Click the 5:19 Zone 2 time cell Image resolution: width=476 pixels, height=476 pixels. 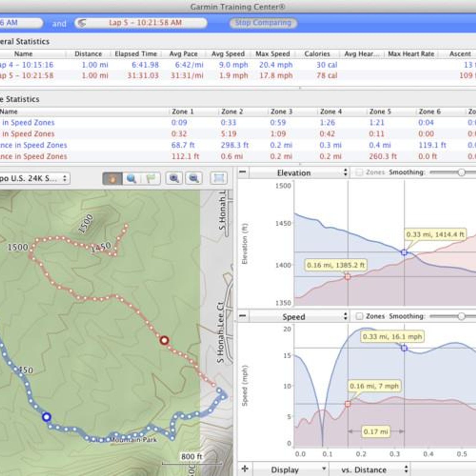[x=228, y=134]
